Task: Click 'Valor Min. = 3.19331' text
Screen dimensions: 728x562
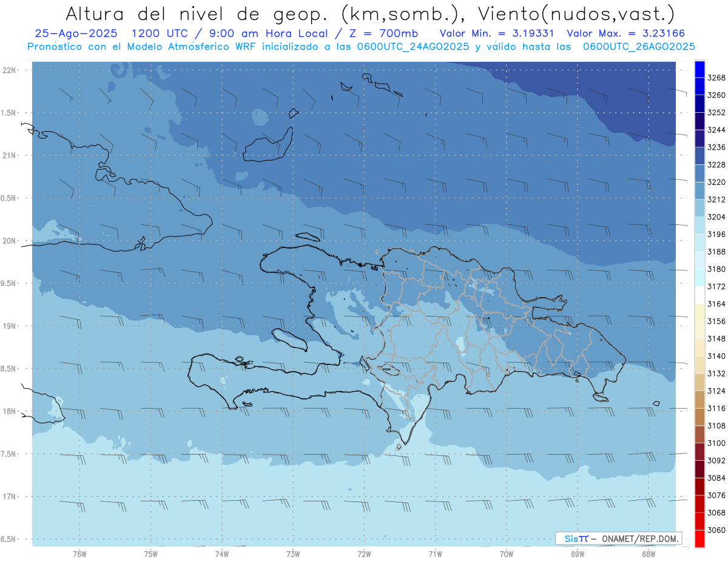Action: tap(497, 34)
